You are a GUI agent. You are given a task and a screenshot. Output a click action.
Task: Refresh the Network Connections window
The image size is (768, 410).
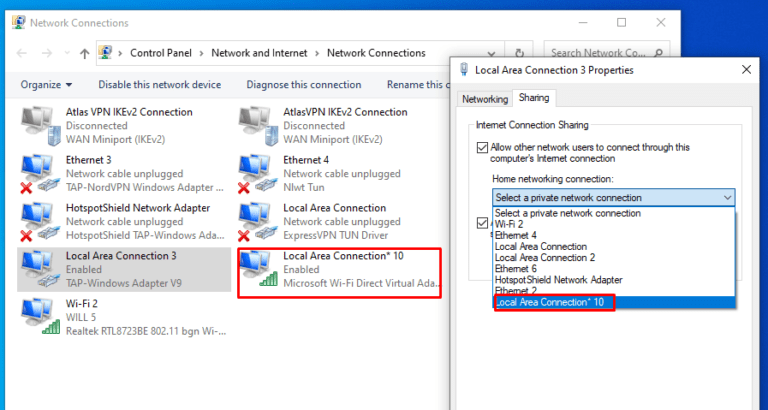(x=519, y=53)
